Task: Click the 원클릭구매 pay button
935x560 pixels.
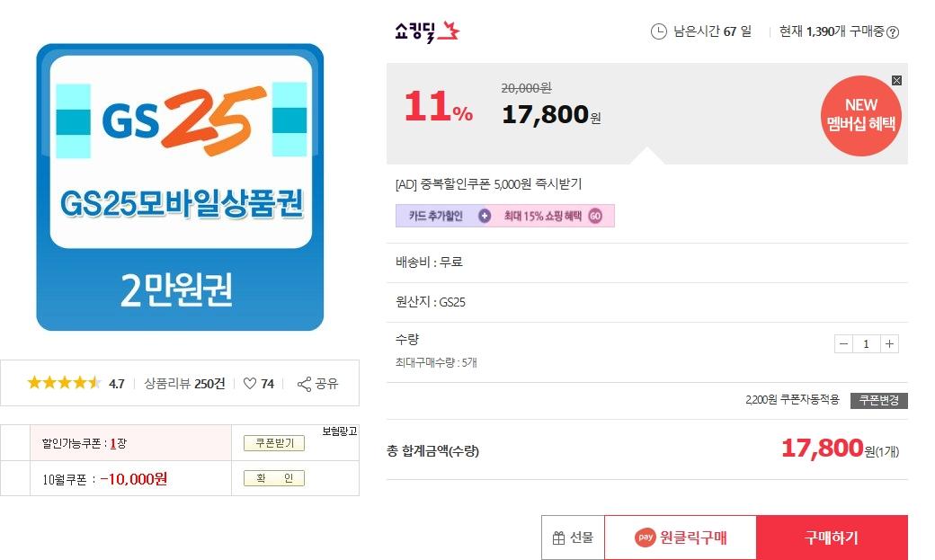Action: click(x=681, y=538)
